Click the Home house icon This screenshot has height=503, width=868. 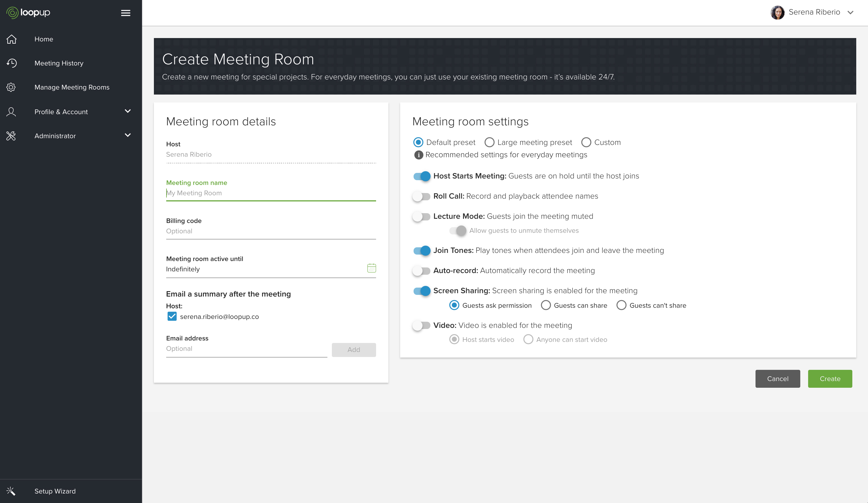(x=11, y=39)
